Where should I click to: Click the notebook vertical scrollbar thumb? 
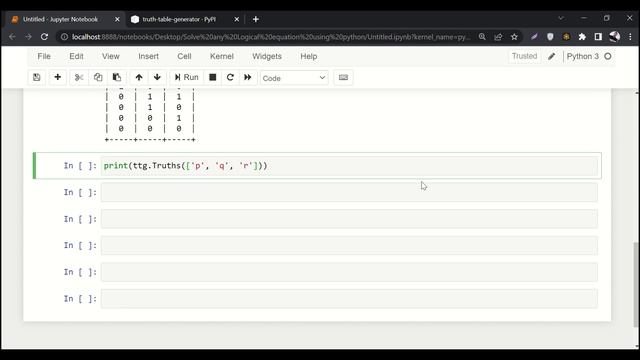tap(636, 284)
